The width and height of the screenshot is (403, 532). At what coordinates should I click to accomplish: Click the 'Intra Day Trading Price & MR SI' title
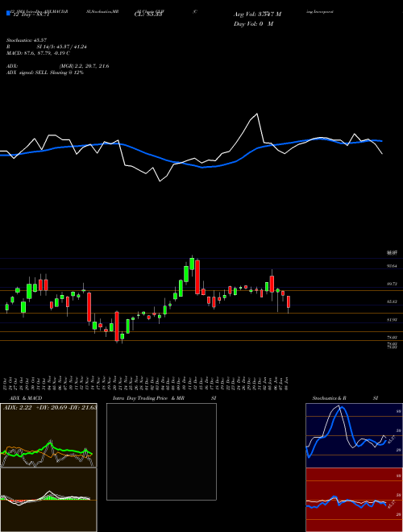click(x=164, y=398)
